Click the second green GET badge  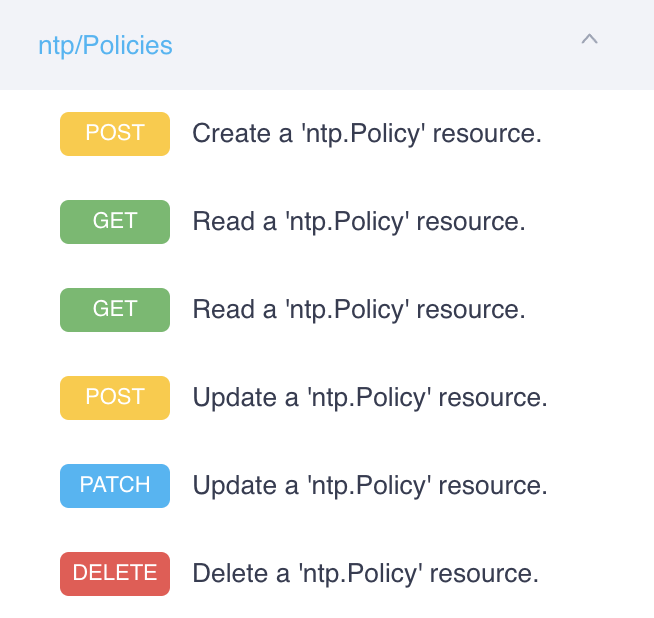click(115, 309)
